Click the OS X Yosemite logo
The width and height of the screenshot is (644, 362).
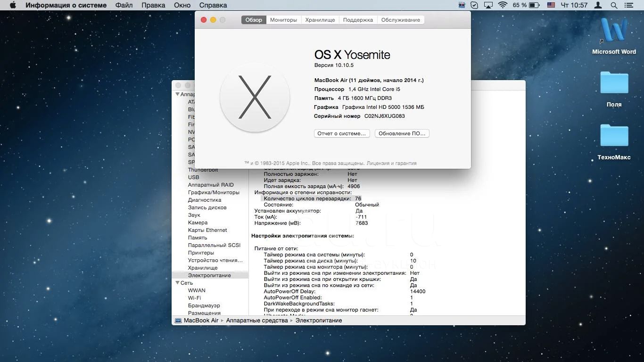click(255, 97)
